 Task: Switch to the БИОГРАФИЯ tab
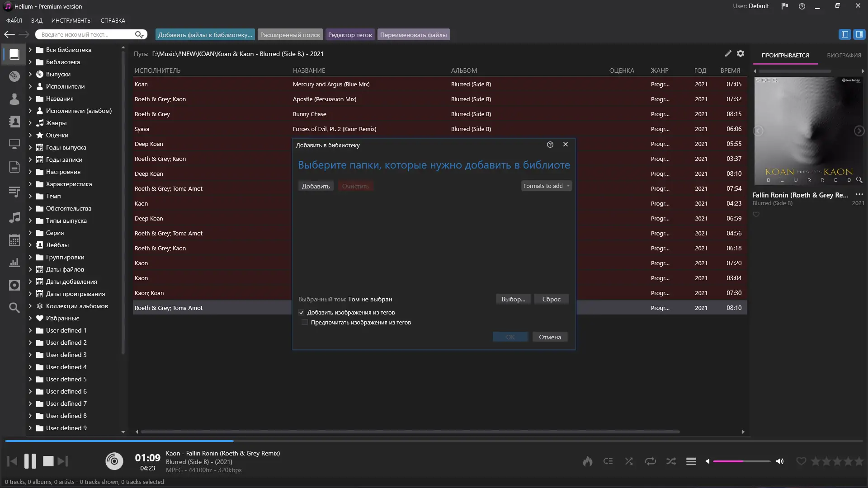tap(844, 55)
